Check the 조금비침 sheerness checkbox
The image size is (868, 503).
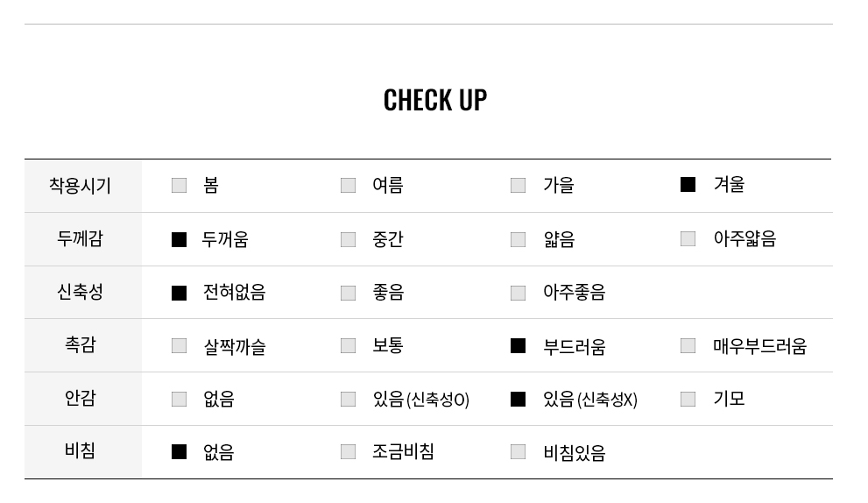(349, 451)
